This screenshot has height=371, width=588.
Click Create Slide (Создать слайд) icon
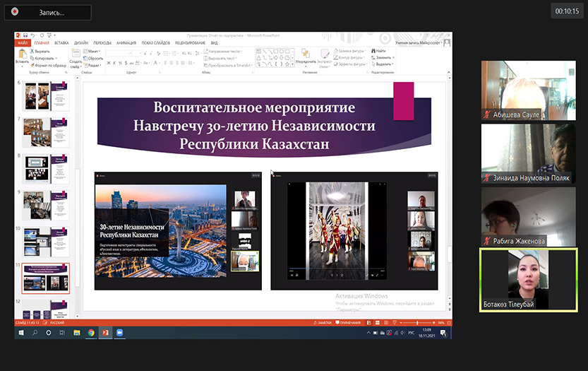tap(76, 55)
